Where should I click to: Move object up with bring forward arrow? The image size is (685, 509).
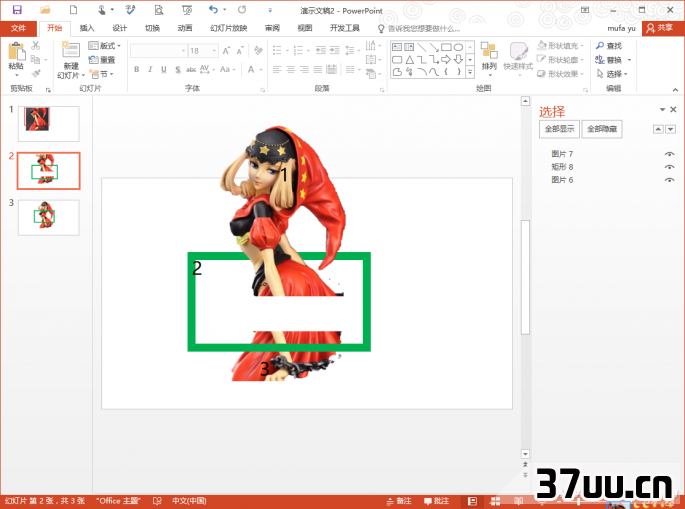[x=658, y=129]
